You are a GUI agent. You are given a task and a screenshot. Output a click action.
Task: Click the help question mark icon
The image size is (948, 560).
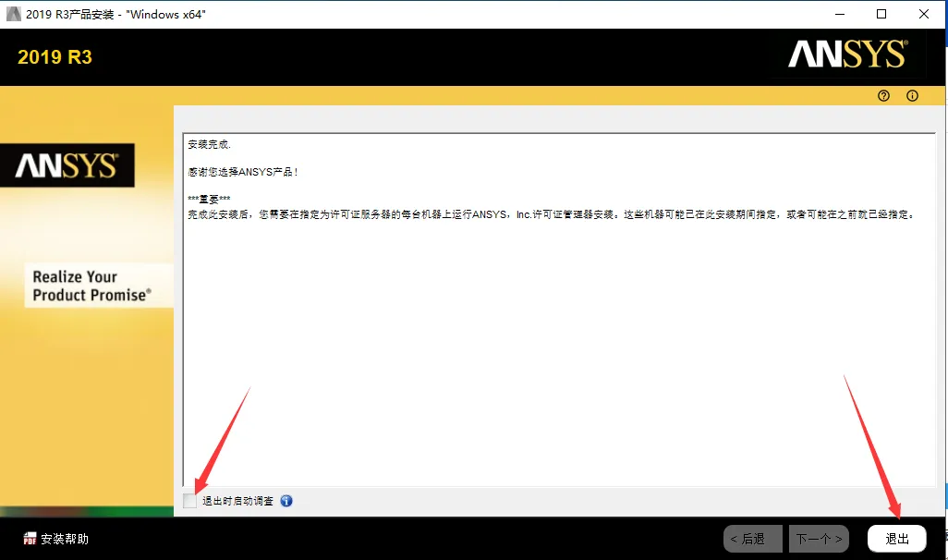[x=883, y=95]
